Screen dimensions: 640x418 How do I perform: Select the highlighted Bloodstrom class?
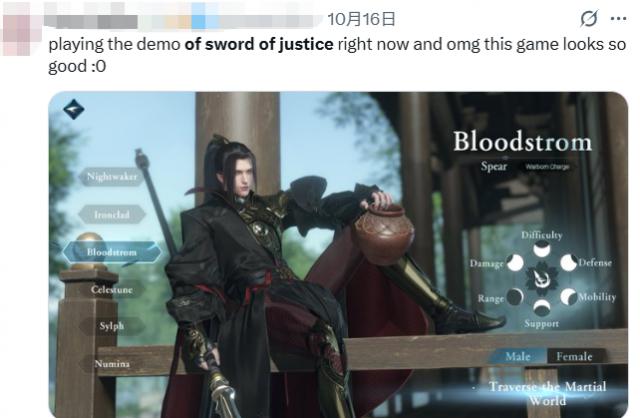point(112,252)
